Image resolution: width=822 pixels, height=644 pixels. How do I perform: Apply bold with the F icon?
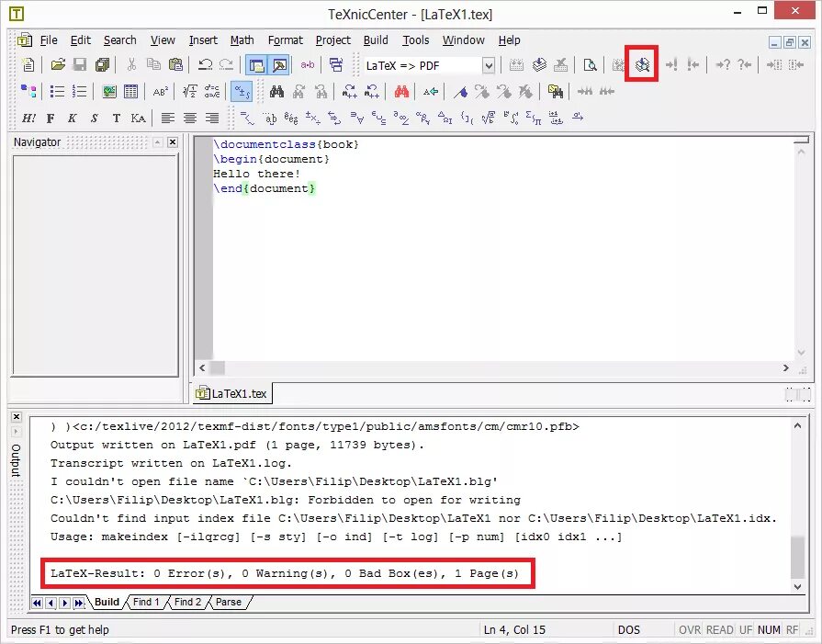(x=51, y=118)
